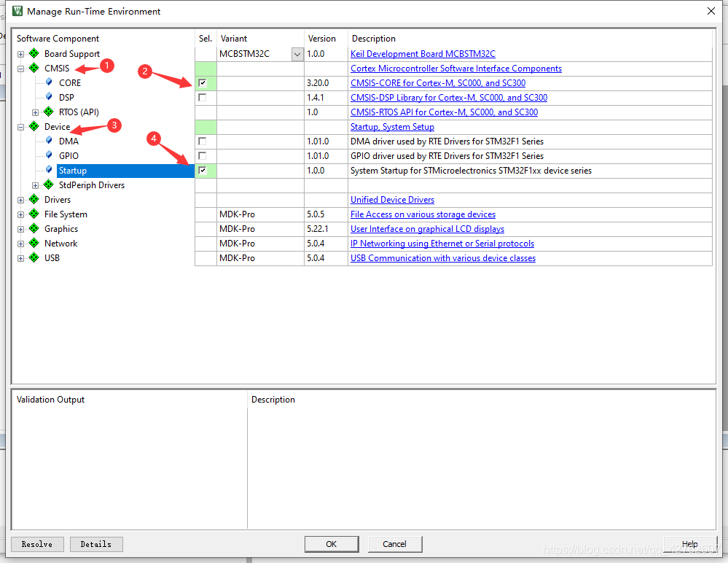Image resolution: width=728 pixels, height=563 pixels.
Task: Expand the Board Support tree node
Action: point(21,55)
